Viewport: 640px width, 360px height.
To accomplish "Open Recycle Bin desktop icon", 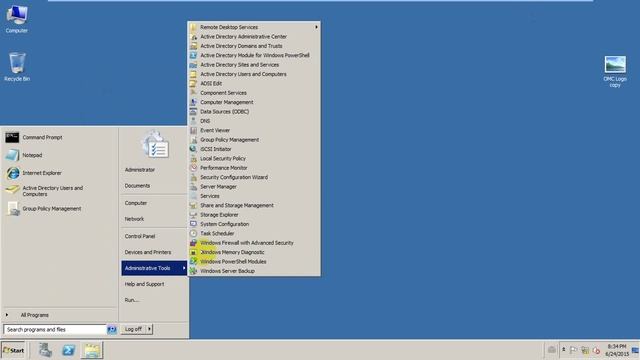I will (17, 67).
